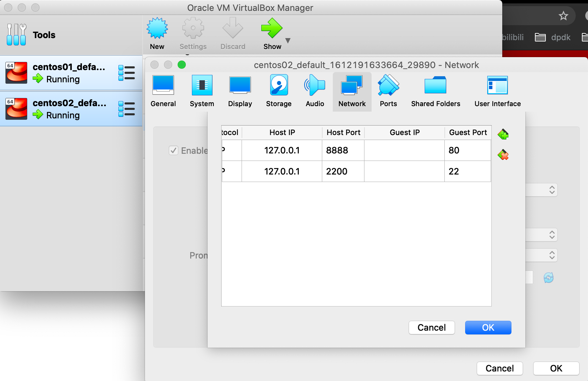Viewport: 588px width, 381px height.
Task: Select the empty Guest IP cell for port 8888 rule
Action: pos(405,150)
